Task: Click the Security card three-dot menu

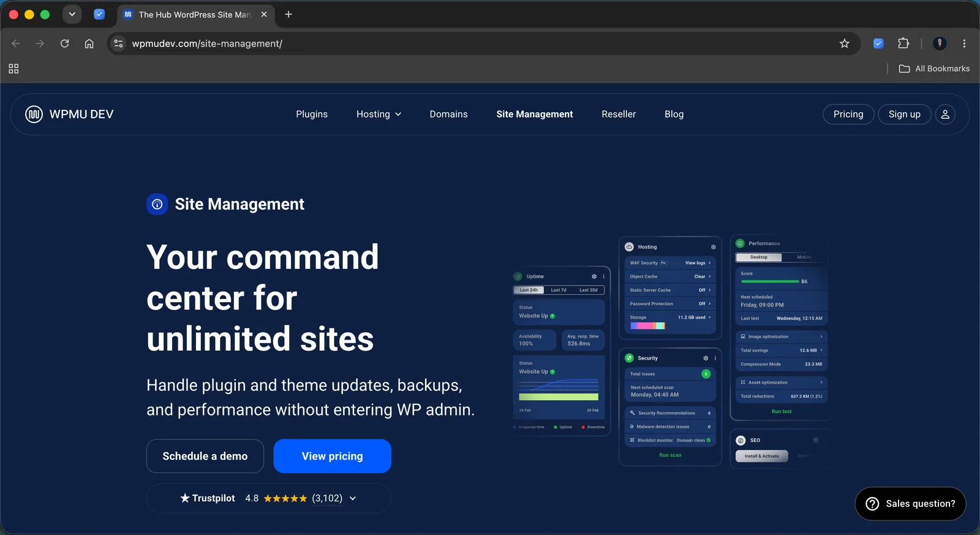Action: 715,358
